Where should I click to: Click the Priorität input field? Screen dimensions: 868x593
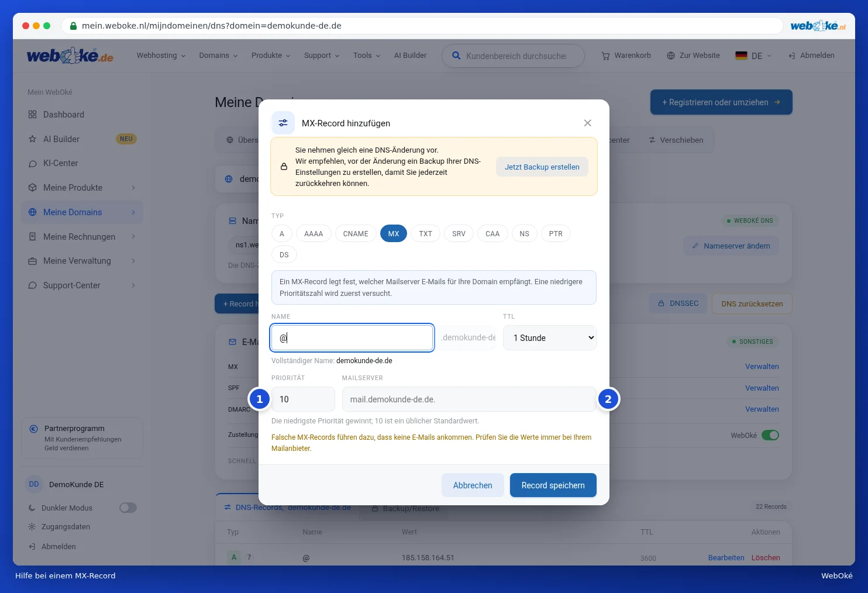(303, 399)
